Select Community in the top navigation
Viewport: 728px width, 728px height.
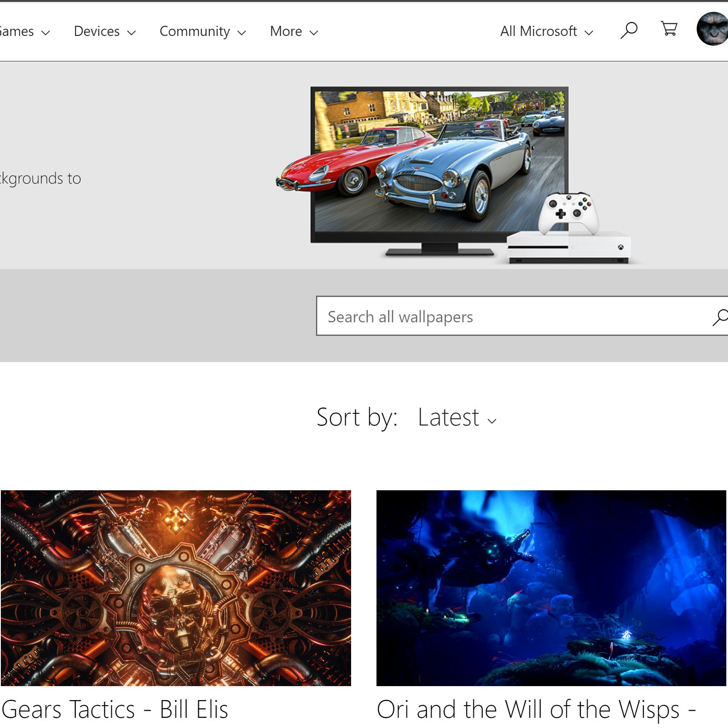tap(195, 31)
